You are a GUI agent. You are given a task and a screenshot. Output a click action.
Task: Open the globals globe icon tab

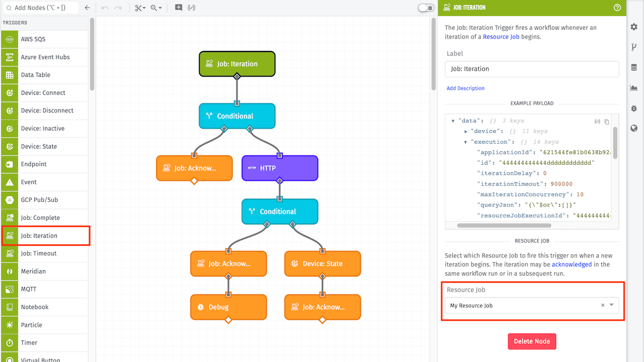(634, 128)
